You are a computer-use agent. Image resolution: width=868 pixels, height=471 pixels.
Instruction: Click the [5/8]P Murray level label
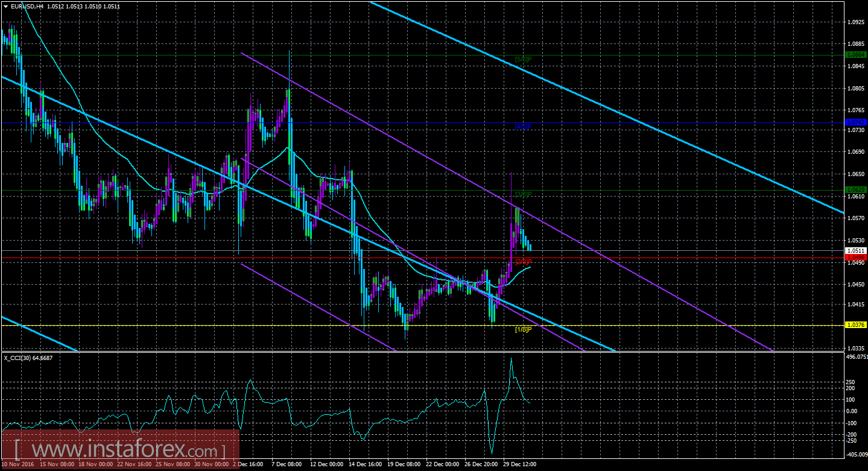(523, 59)
